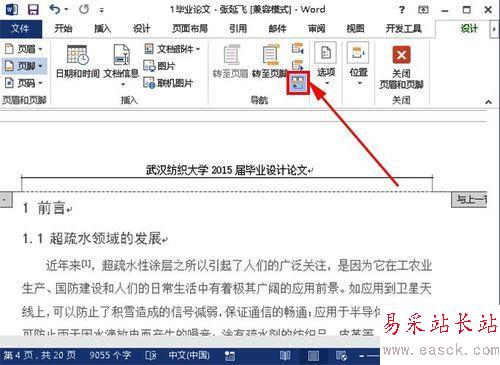Open Customize Quick Access Toolbar dropdown
Image resolution: width=500 pixels, height=365 pixels.
102,10
